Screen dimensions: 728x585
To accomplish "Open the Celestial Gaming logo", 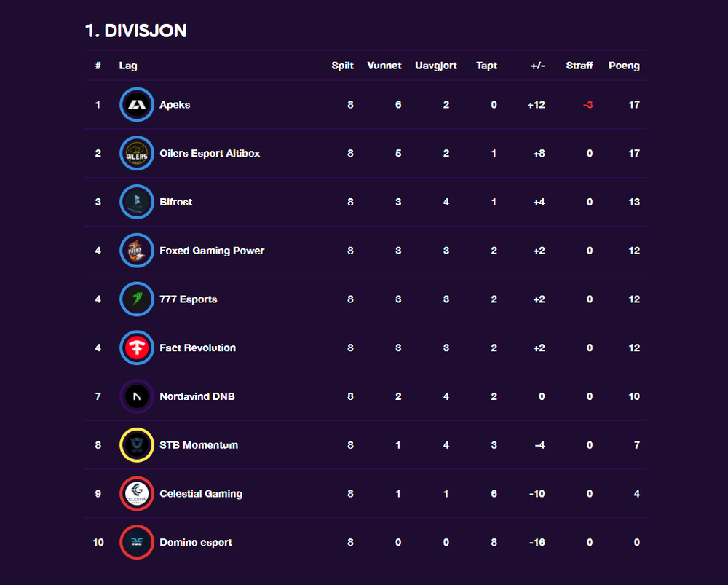I will [x=137, y=493].
